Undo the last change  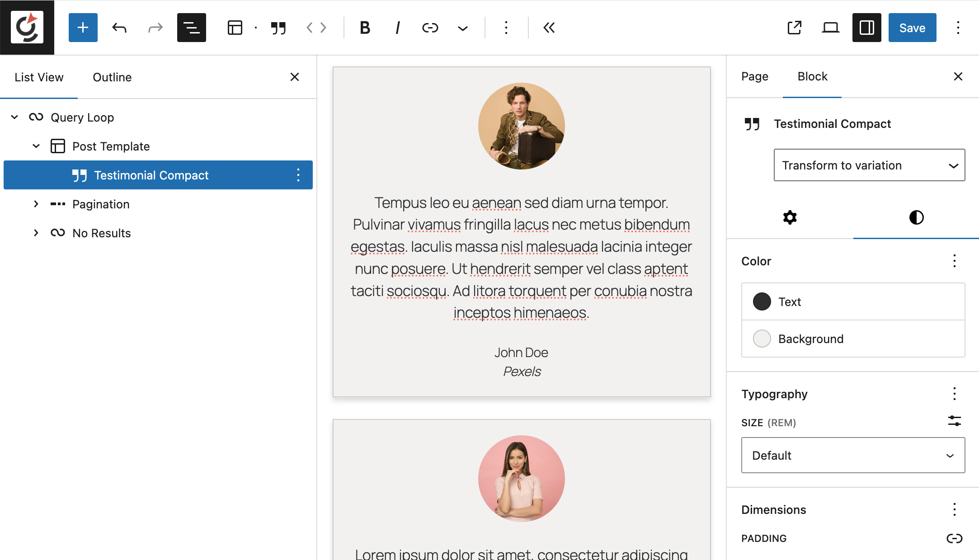(119, 28)
